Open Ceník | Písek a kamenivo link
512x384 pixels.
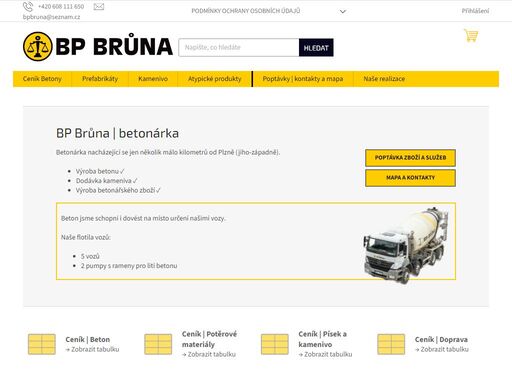pos(323,339)
